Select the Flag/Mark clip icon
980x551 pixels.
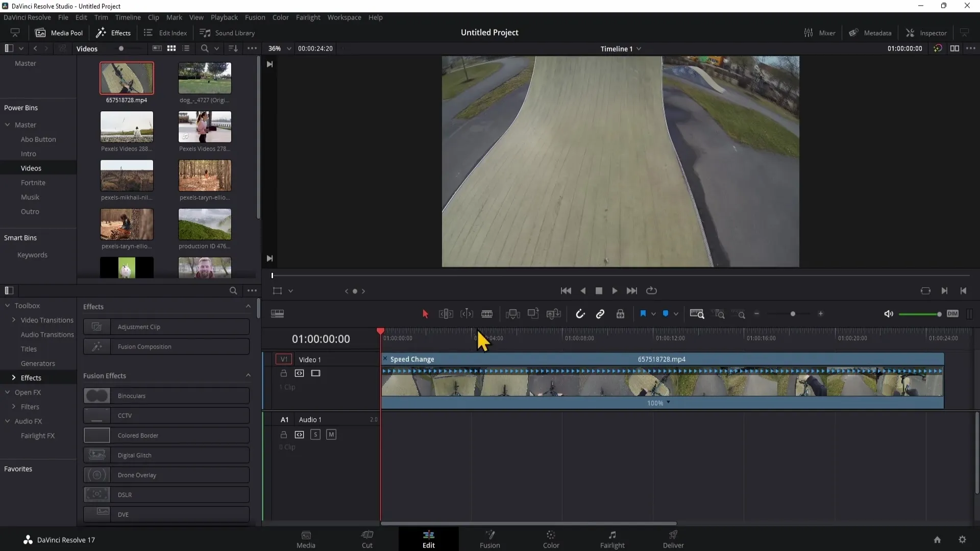[x=643, y=314]
